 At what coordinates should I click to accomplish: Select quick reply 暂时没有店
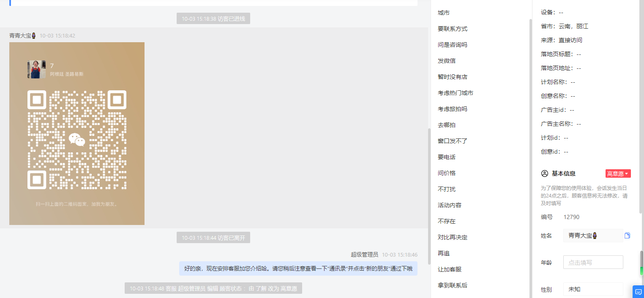tap(453, 77)
